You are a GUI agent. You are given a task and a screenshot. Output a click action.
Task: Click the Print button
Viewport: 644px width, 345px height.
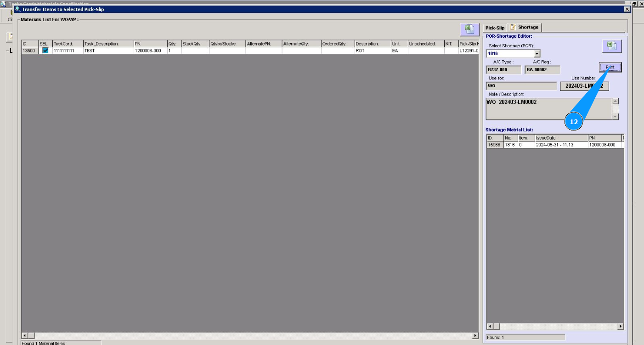(x=610, y=68)
